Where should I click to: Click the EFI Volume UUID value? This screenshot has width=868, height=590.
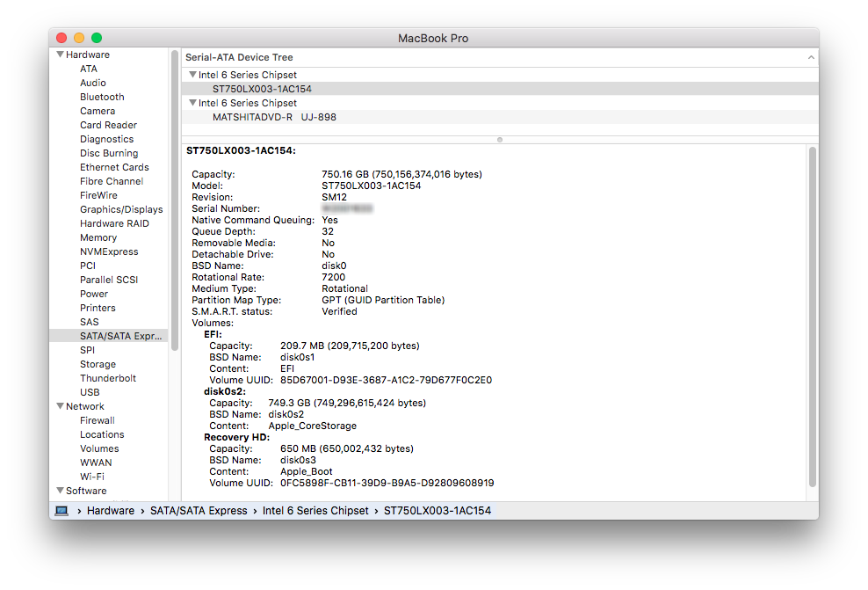pyautogui.click(x=386, y=380)
